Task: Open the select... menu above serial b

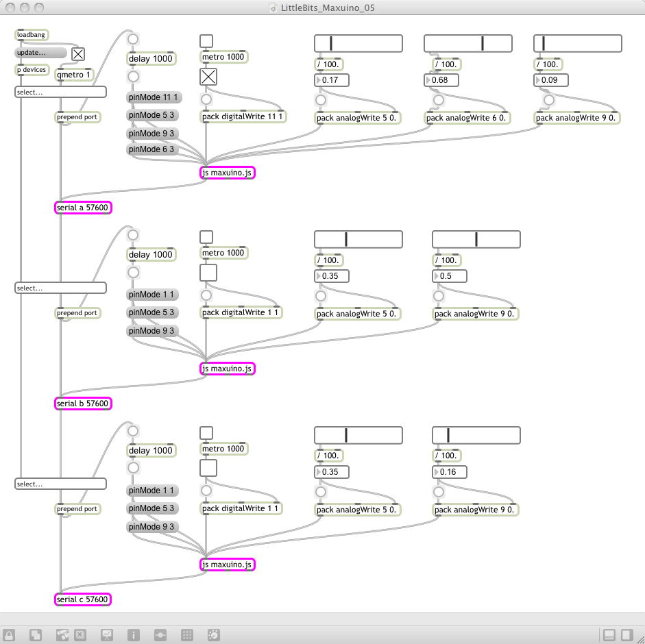Action: (60, 288)
